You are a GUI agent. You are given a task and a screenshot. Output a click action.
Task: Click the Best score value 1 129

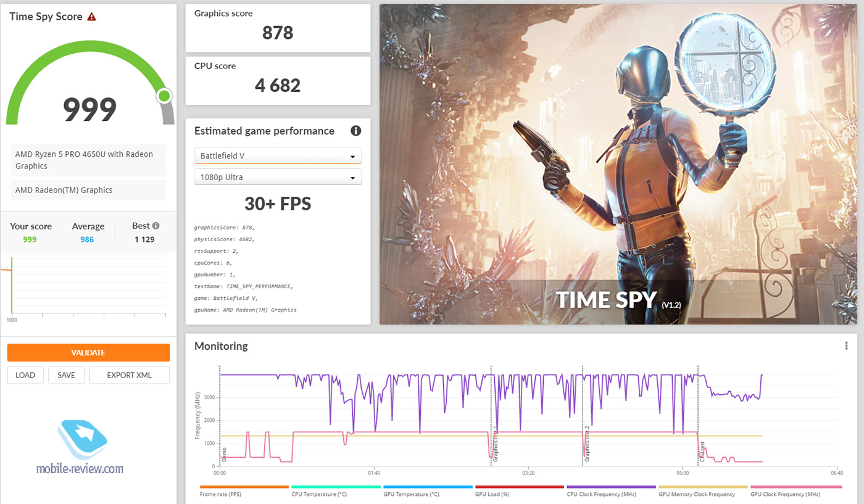point(144,239)
